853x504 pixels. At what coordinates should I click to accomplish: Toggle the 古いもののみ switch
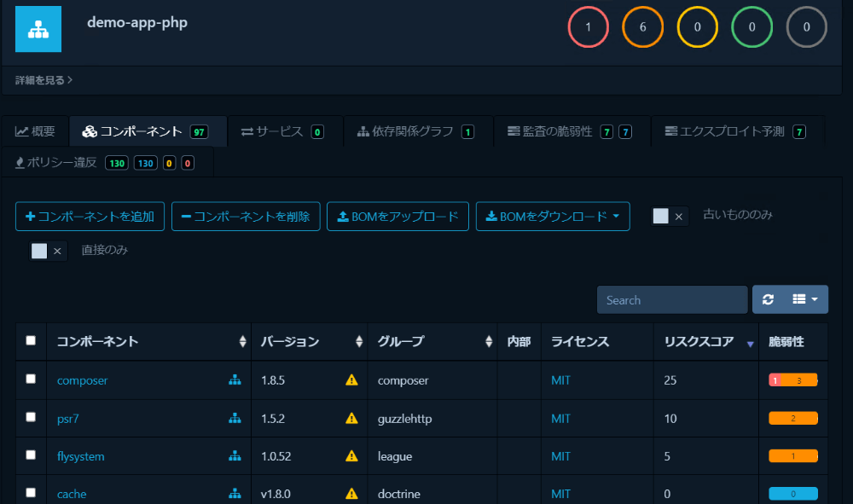point(669,217)
